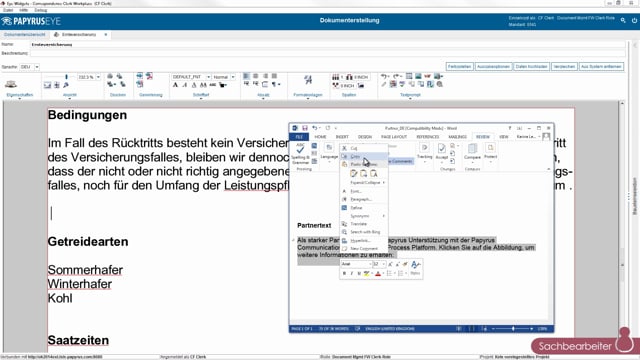Expand the Synonyms submenu in context menu
This screenshot has height=360, width=640.
[363, 216]
